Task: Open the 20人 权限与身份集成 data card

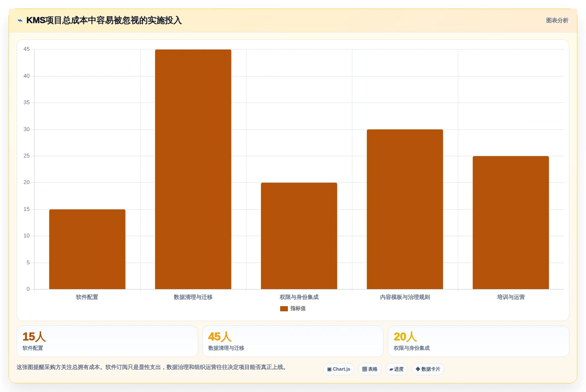Action: [x=478, y=341]
